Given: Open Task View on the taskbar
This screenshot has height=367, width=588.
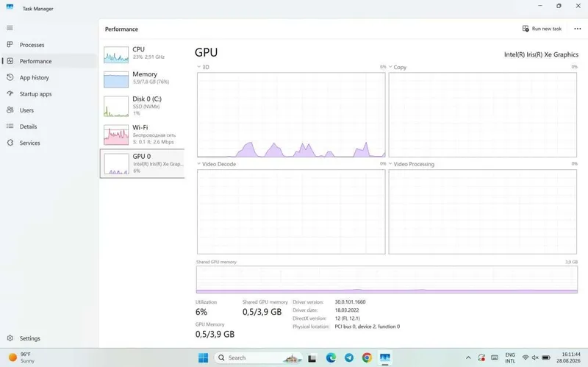Looking at the screenshot, I should 312,358.
